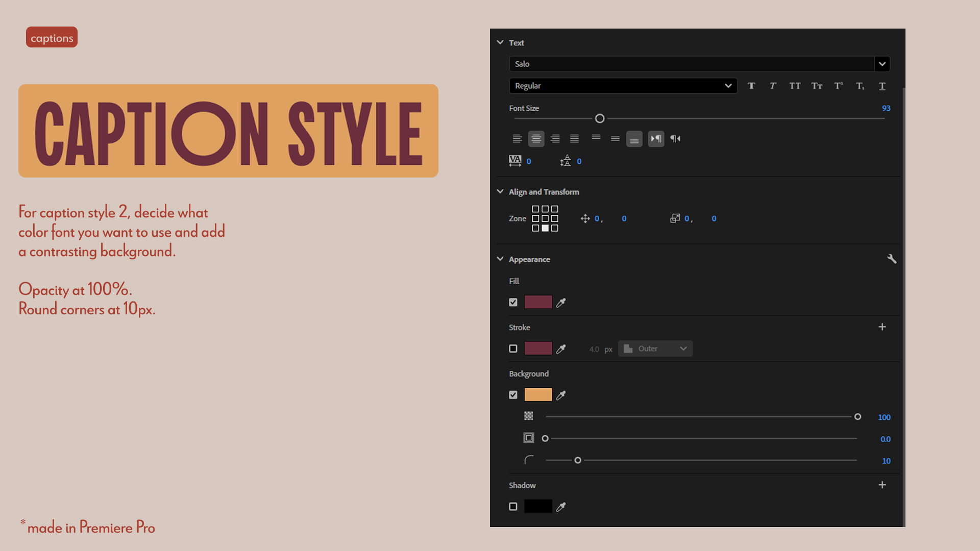Click the Font Size slider handle
The image size is (980, 551).
[600, 118]
